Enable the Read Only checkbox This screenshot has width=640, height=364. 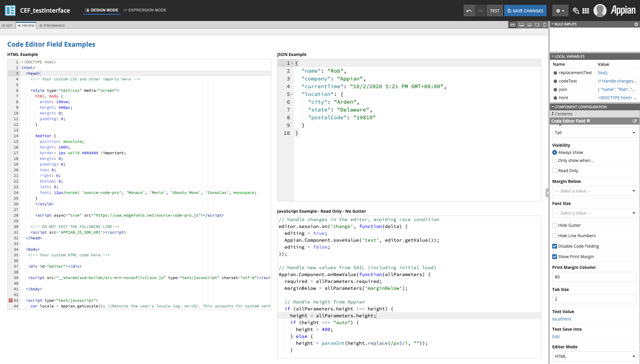[x=554, y=171]
